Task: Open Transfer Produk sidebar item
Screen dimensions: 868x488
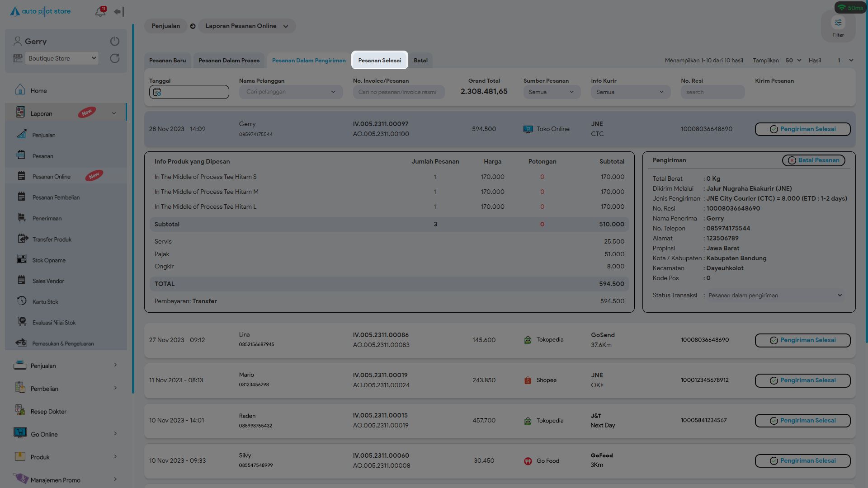Action: tap(52, 239)
